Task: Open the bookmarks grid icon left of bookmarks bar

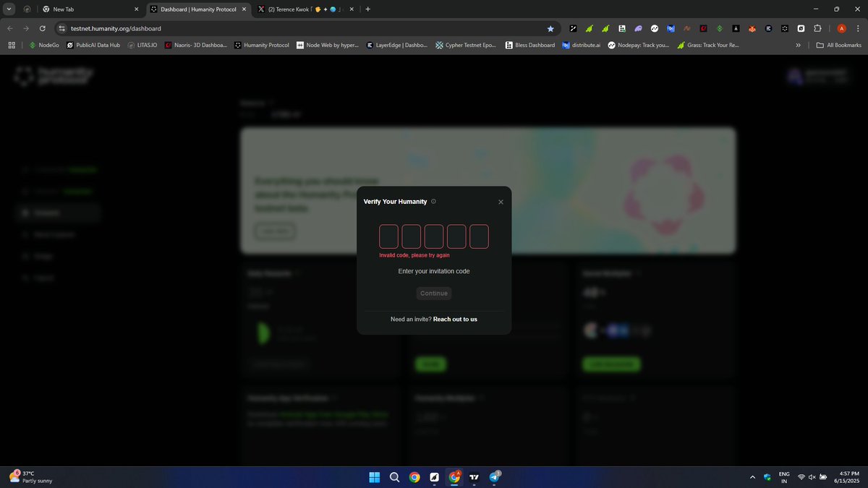Action: pyautogui.click(x=12, y=45)
